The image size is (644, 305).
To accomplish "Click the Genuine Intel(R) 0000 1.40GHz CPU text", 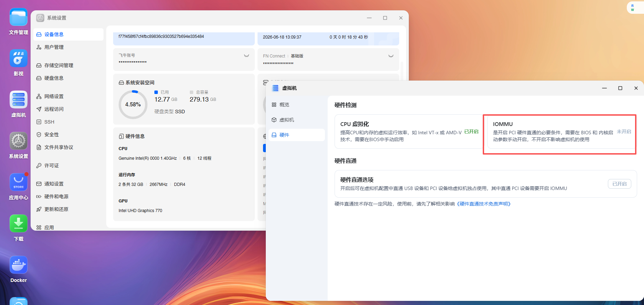I will coord(148,158).
